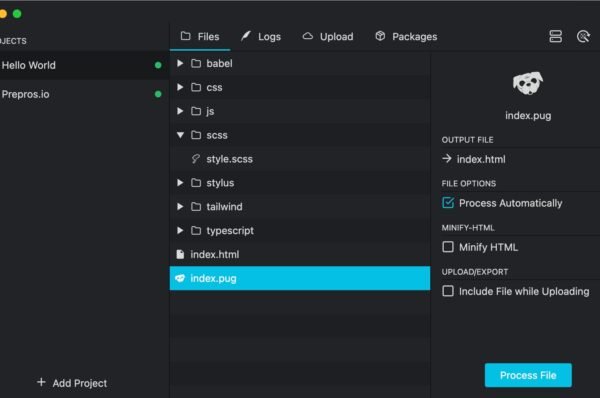Check Include File while Uploading

[448, 291]
